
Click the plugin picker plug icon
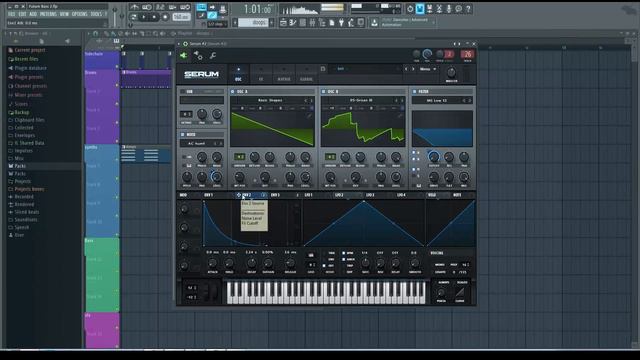pos(342,23)
